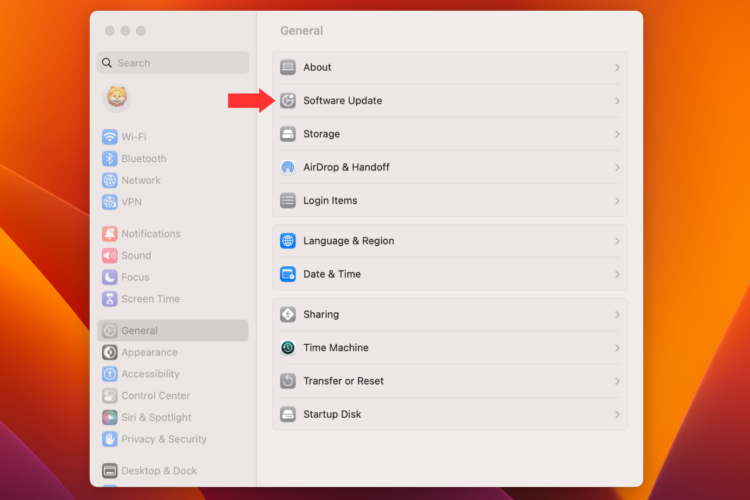Click the Startup Disk icon

point(288,414)
